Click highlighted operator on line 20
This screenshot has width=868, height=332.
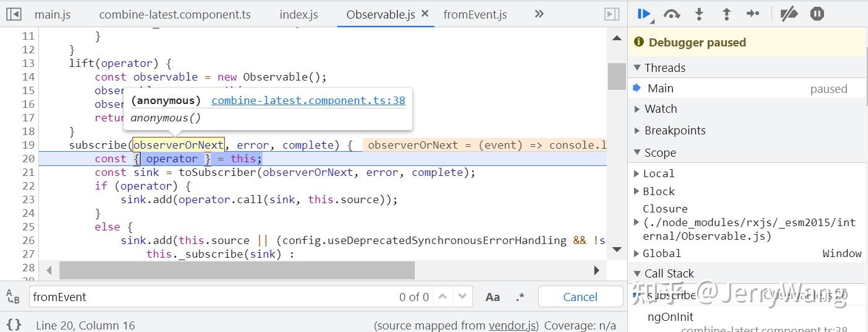[171, 159]
